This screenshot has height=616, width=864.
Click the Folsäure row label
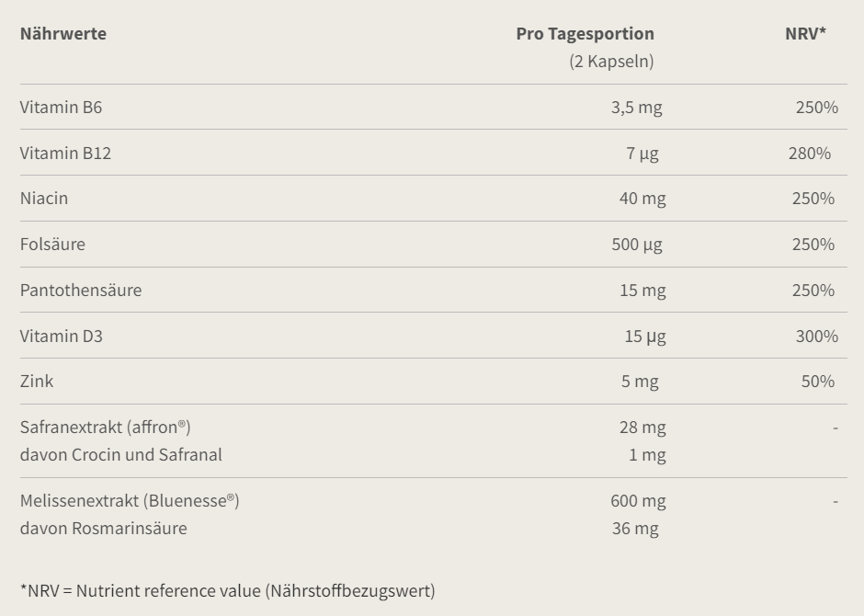click(x=52, y=245)
